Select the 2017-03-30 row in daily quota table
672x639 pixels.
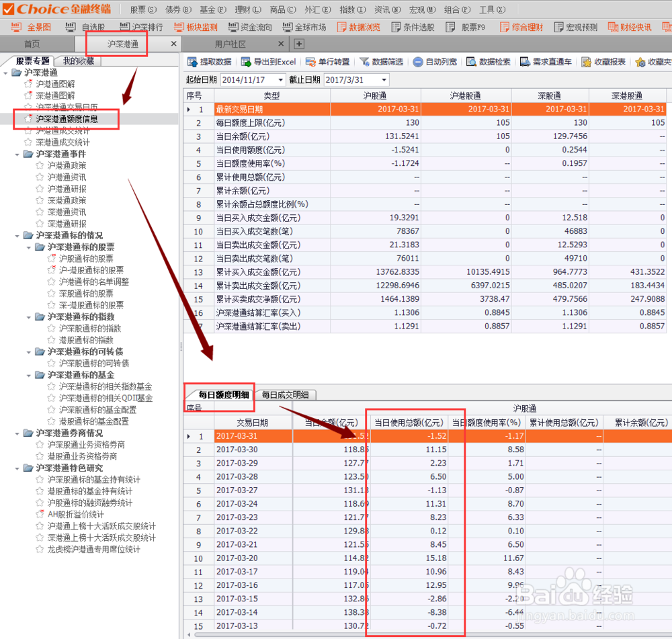pyautogui.click(x=427, y=450)
